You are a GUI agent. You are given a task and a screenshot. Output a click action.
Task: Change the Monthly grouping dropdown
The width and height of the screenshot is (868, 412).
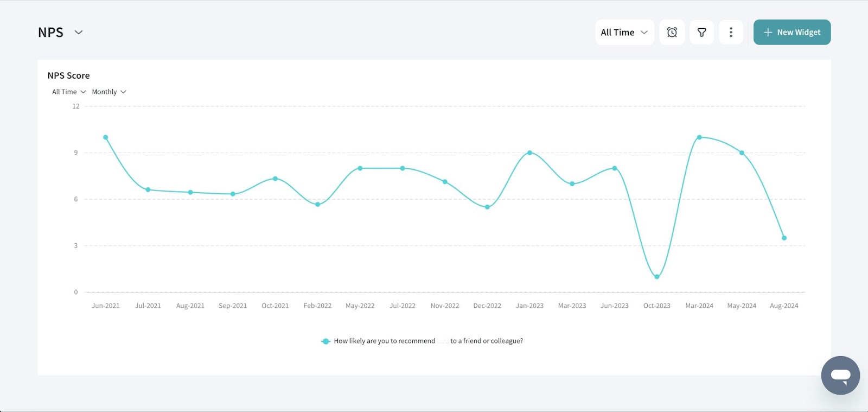(x=108, y=92)
